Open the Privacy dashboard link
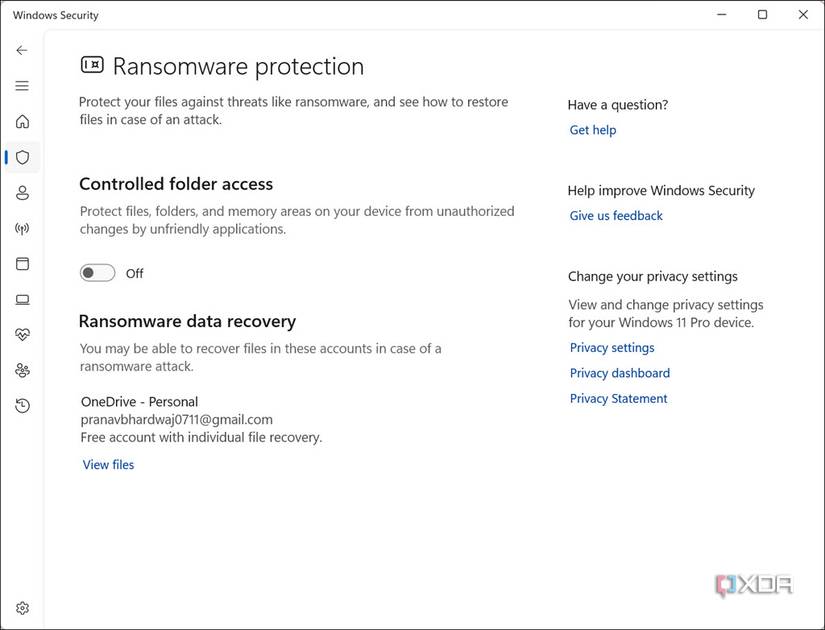 (620, 373)
